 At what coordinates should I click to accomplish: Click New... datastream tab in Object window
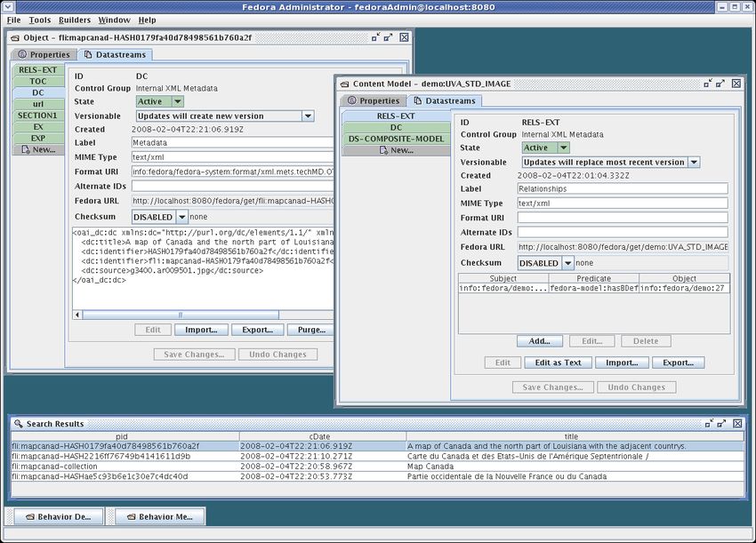pos(38,149)
